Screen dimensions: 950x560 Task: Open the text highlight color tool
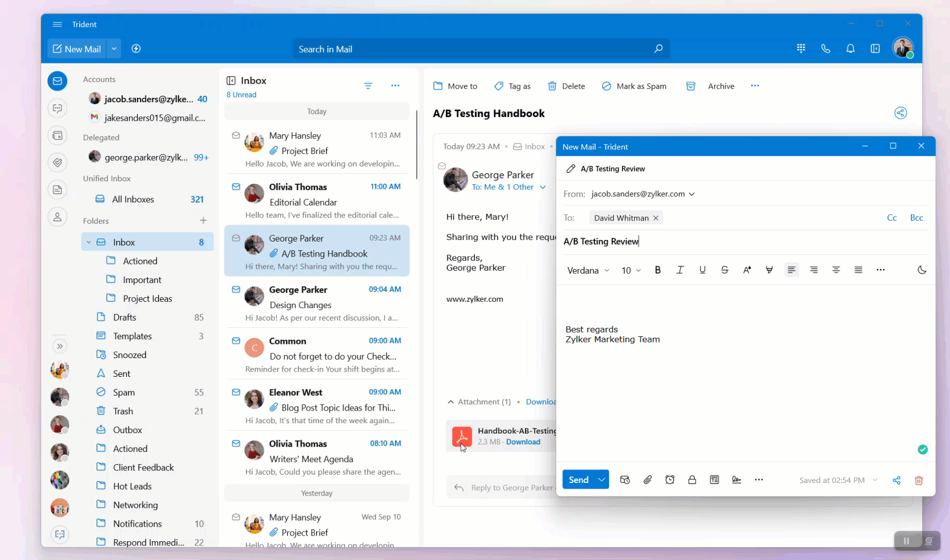769,270
